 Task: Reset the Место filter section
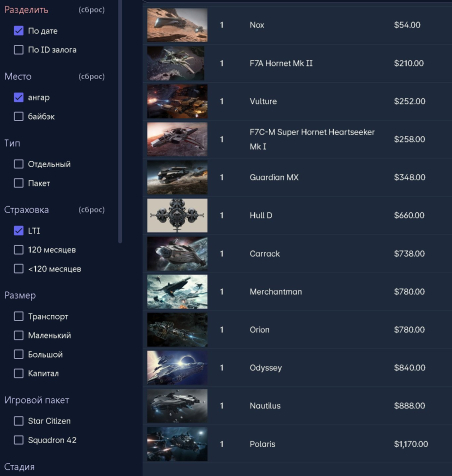92,76
